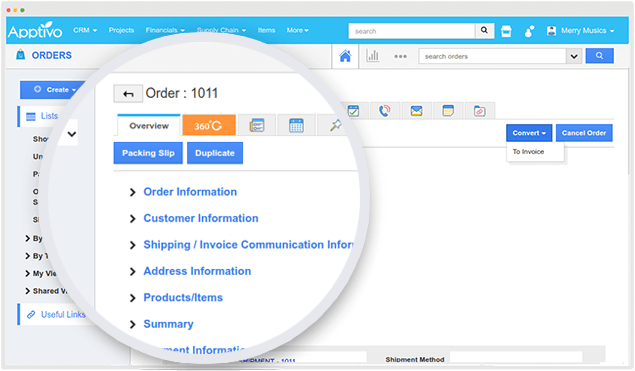This screenshot has height=371, width=635.
Task: Open the app store icon in header
Action: point(506,31)
